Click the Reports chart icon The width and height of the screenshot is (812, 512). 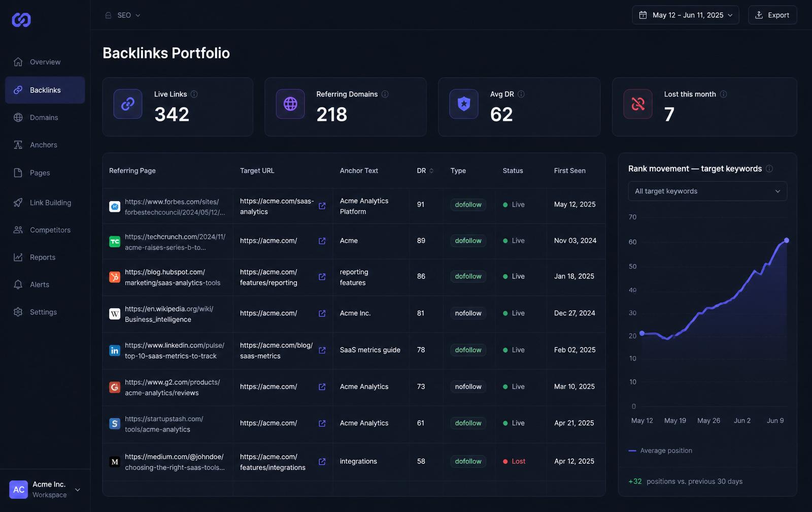point(18,257)
